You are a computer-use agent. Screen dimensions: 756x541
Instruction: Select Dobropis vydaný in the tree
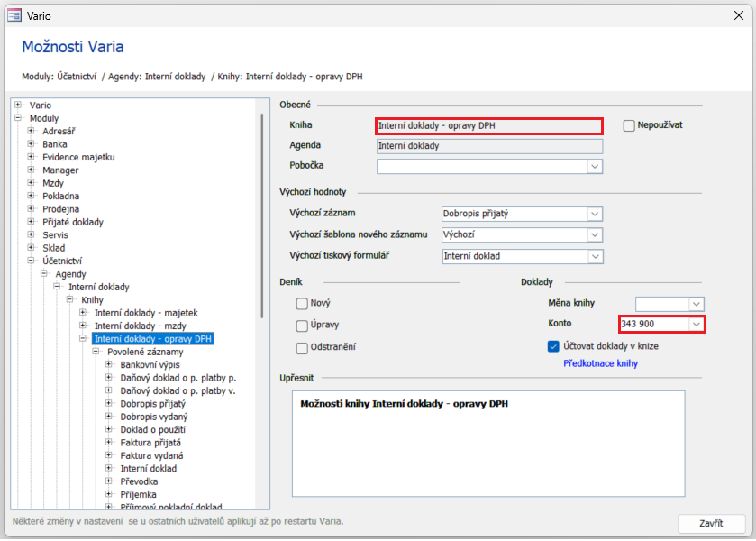[x=154, y=417]
